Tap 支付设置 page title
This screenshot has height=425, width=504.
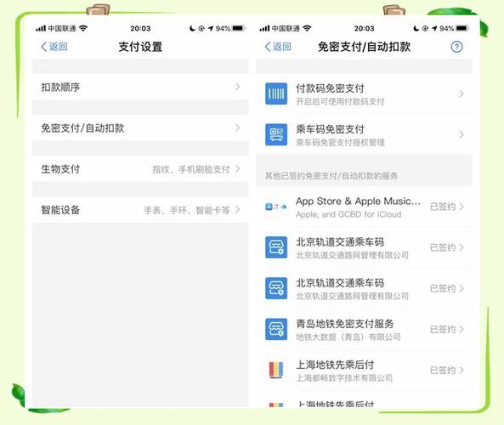click(x=140, y=47)
